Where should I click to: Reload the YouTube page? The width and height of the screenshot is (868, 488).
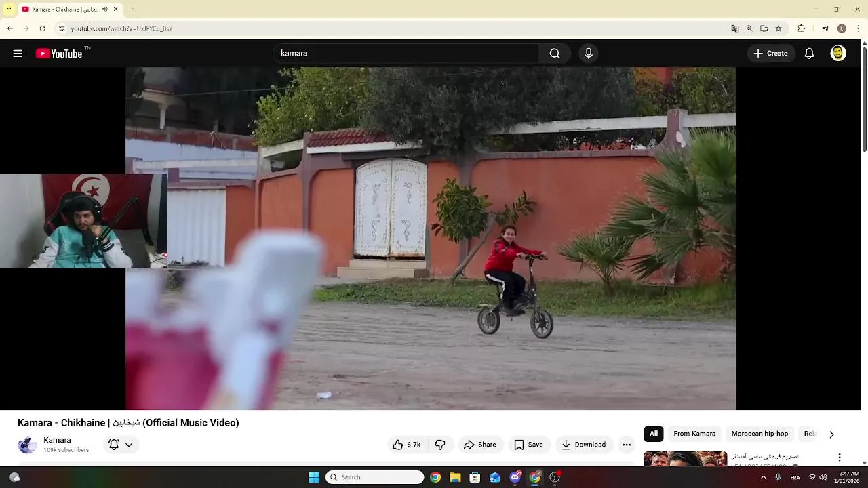42,28
